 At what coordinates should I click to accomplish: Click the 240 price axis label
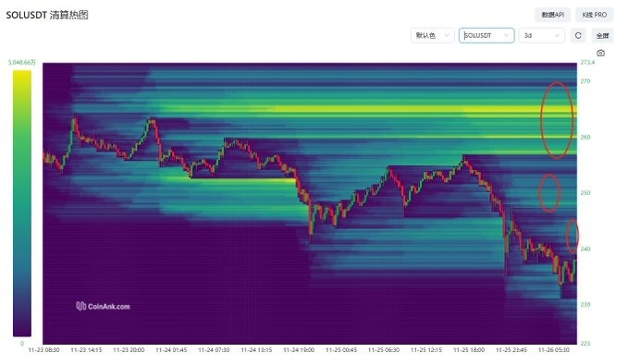tap(585, 249)
